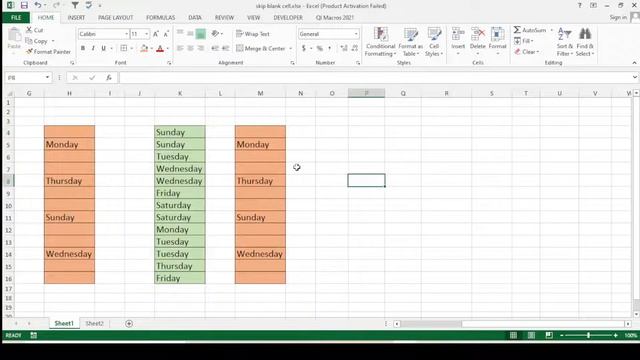Click the zoom in plus button
640x360 pixels.
[x=616, y=335]
